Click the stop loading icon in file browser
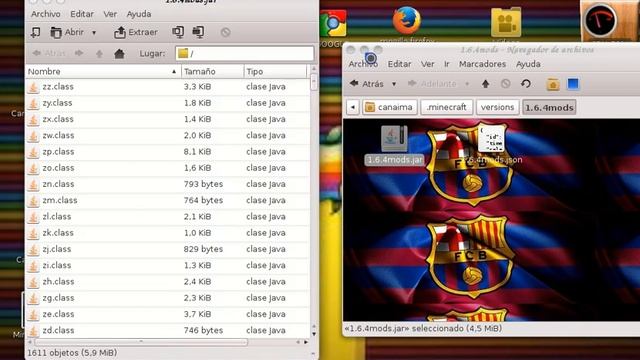Viewport: 640px width, 360px height. (505, 84)
